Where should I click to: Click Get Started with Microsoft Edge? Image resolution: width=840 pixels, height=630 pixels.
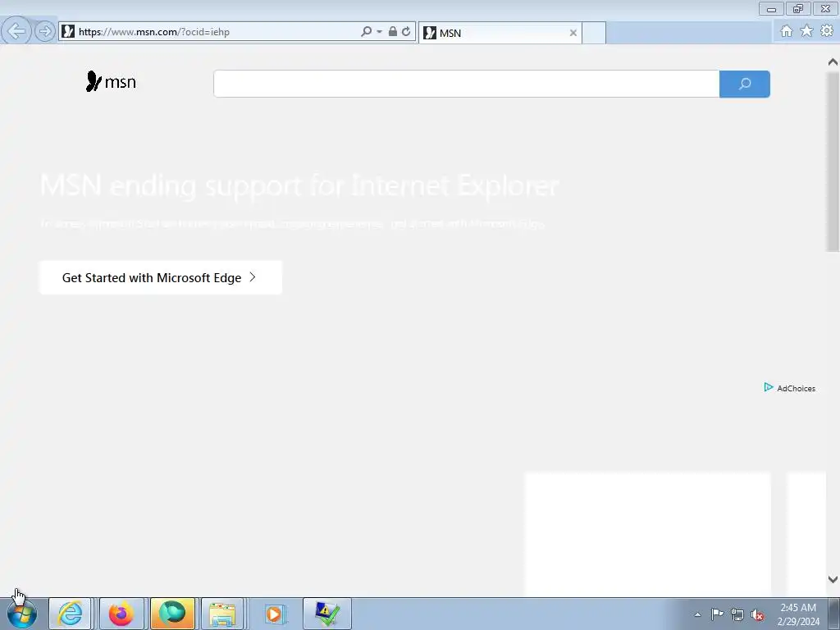point(161,277)
